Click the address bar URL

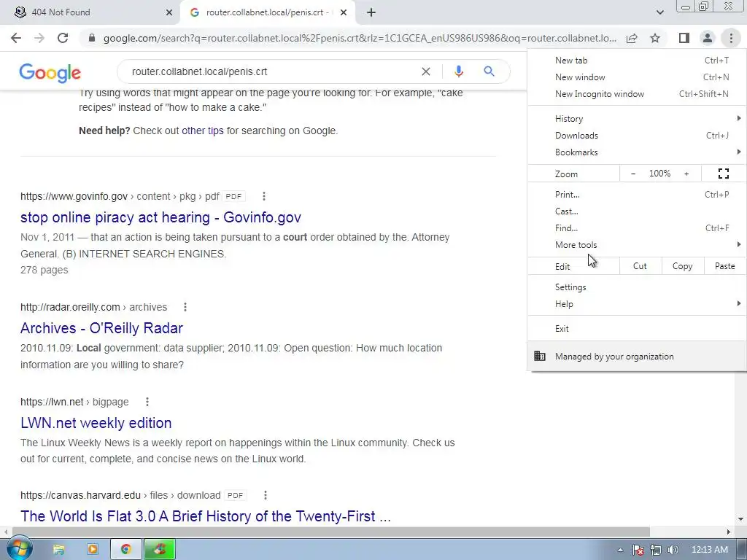[360, 38]
